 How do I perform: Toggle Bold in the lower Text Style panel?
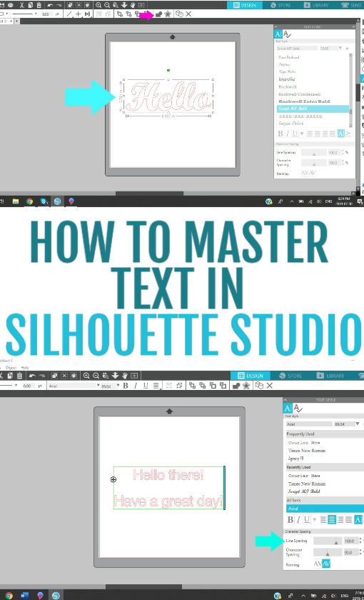[x=290, y=520]
